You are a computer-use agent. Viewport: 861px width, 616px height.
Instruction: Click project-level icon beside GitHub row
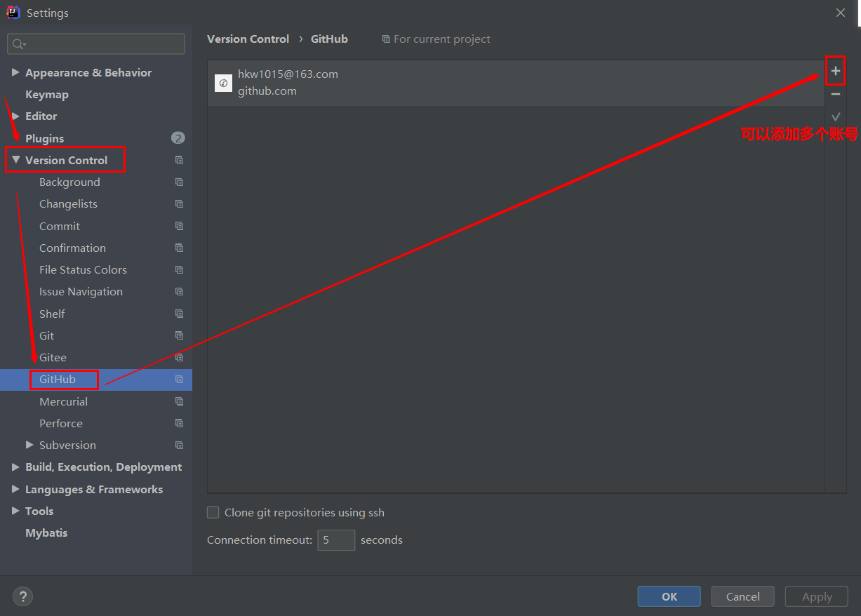(x=180, y=379)
